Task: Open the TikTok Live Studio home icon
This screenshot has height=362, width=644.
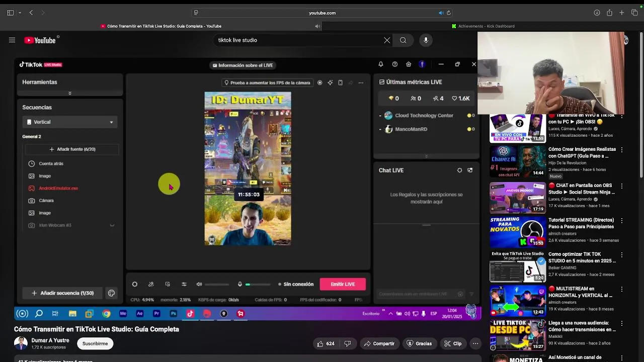Action: click(x=409, y=64)
